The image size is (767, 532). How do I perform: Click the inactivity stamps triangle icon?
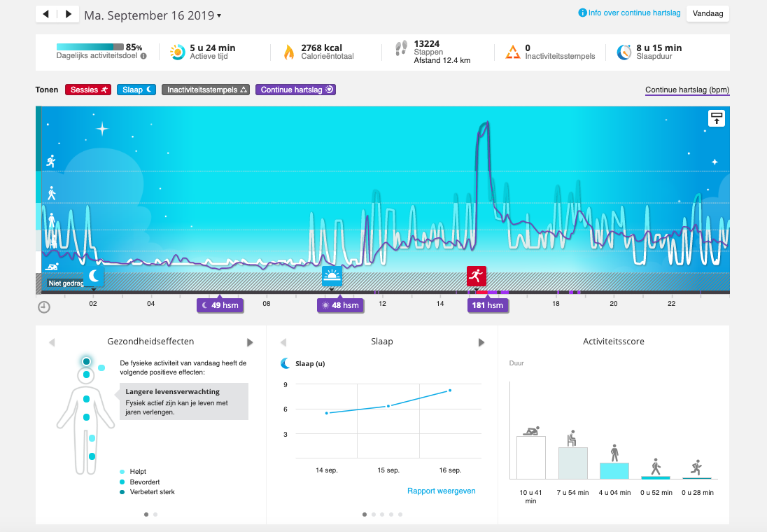tap(513, 52)
